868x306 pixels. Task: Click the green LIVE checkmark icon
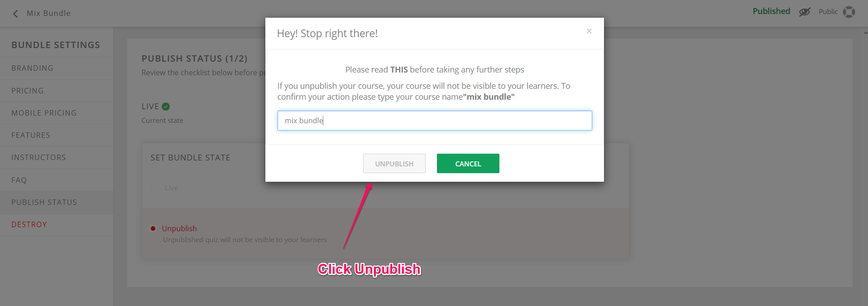coord(166,107)
